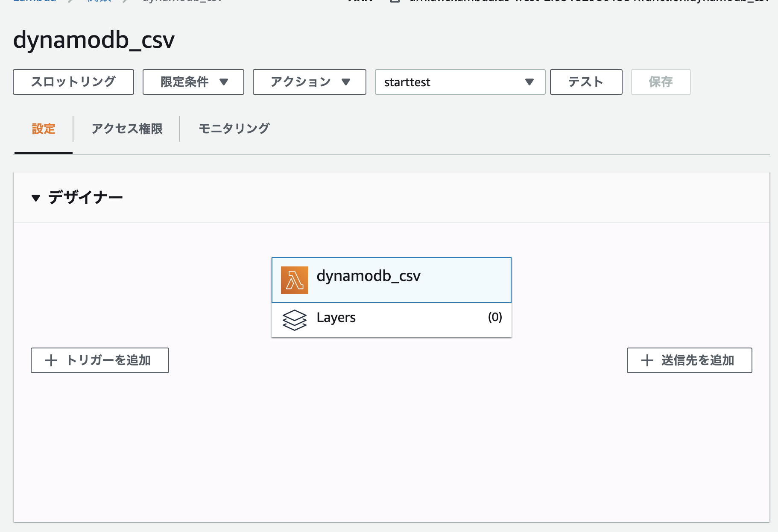Click the orange Lambda icon in the function box
Screen dimensions: 778x532
pyautogui.click(x=294, y=280)
